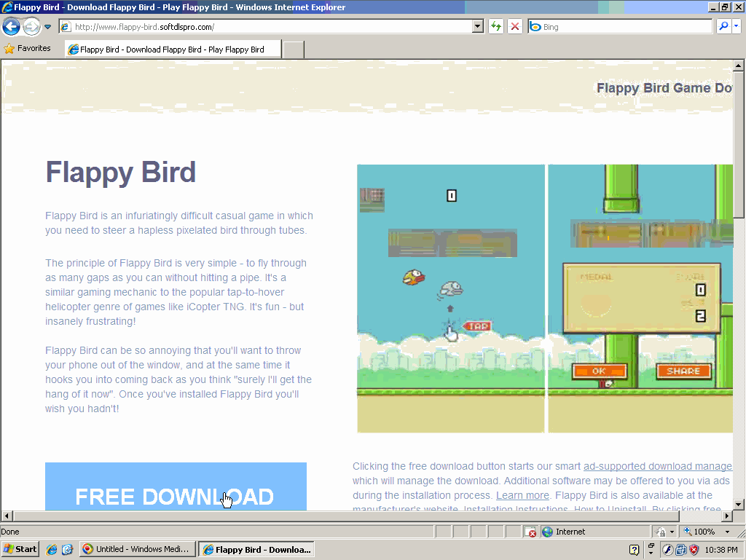746x560 pixels.
Task: Switch to Untitled Windows Media taskbar item
Action: click(x=138, y=549)
